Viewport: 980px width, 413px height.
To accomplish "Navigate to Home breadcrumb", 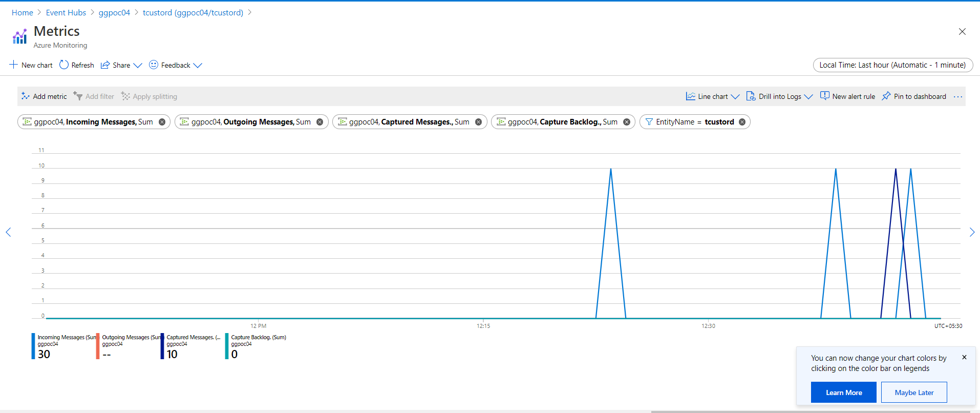I will click(x=23, y=12).
